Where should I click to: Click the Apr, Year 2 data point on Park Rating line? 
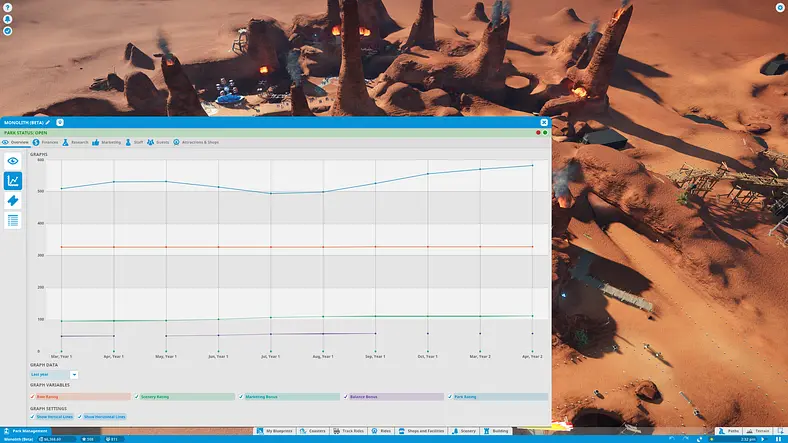tap(533, 165)
